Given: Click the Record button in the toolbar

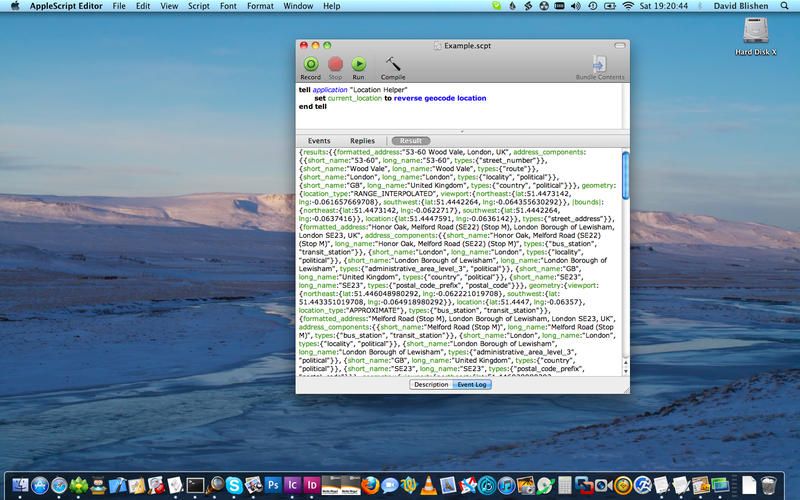Looking at the screenshot, I should 311,65.
